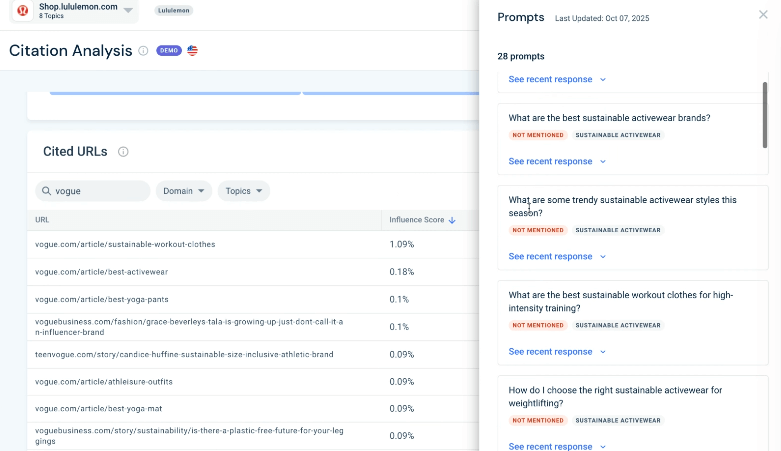The width and height of the screenshot is (781, 451).
Task: Open teenvogue.com candice-huffine URL
Action: click(184, 354)
